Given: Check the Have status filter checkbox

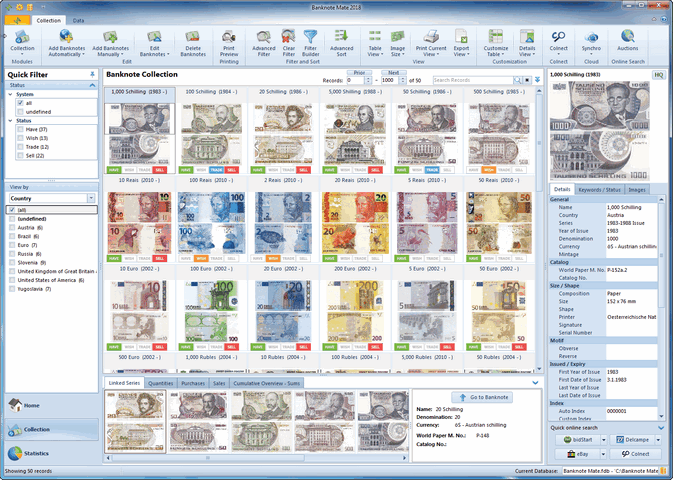Looking at the screenshot, I should click(21, 129).
